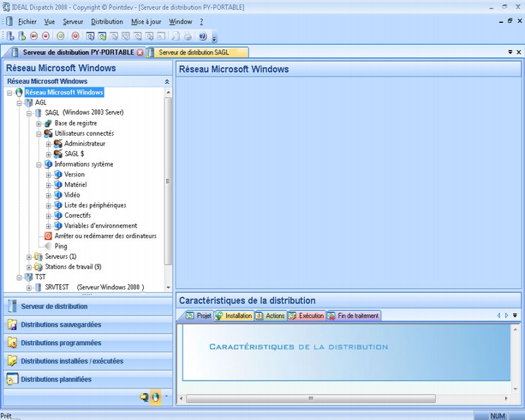Switch to Serveur de distribution SAGL tab
Viewport: 525px width, 420px height.
coord(197,52)
